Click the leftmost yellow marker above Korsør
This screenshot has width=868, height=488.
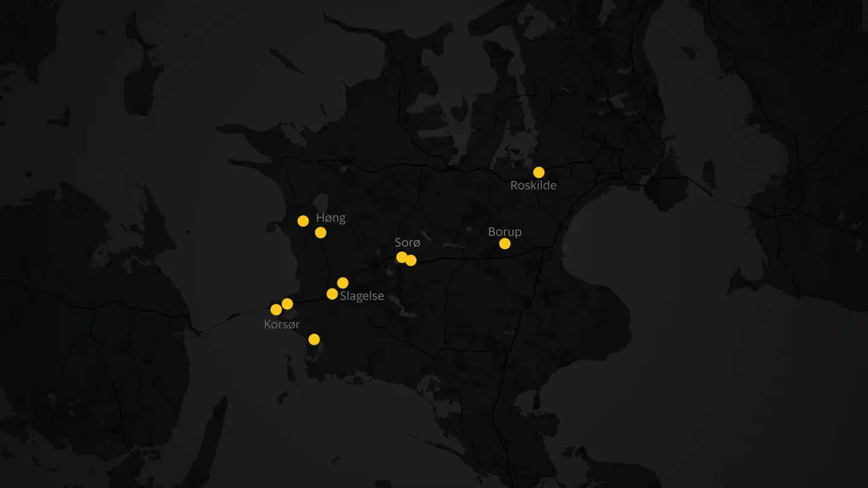pyautogui.click(x=276, y=310)
